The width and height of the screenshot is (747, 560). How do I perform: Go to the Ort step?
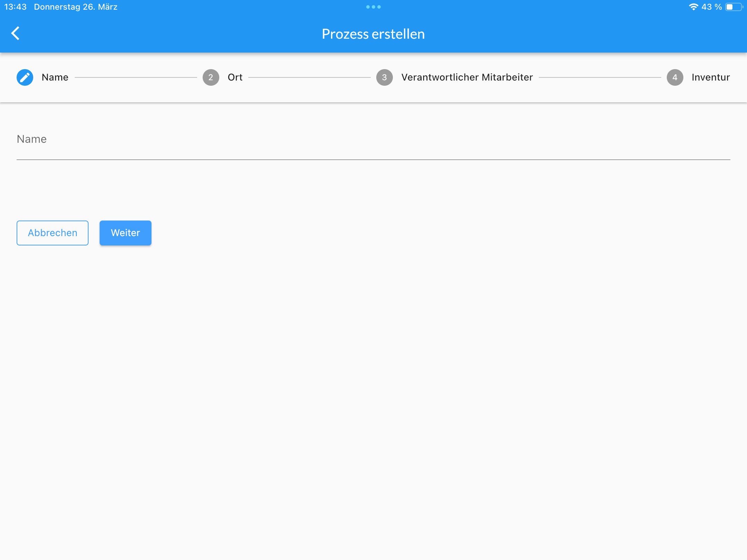pos(235,77)
